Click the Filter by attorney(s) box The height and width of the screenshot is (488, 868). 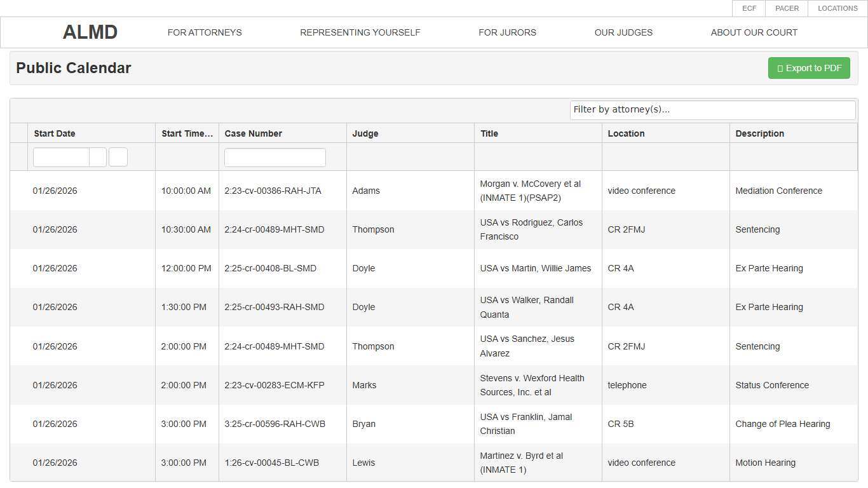(712, 110)
